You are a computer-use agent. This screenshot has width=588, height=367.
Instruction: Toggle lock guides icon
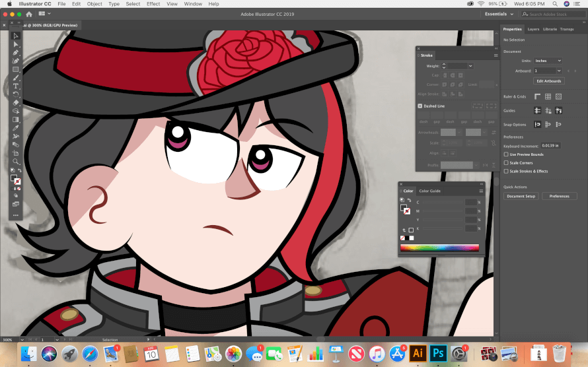tap(548, 110)
